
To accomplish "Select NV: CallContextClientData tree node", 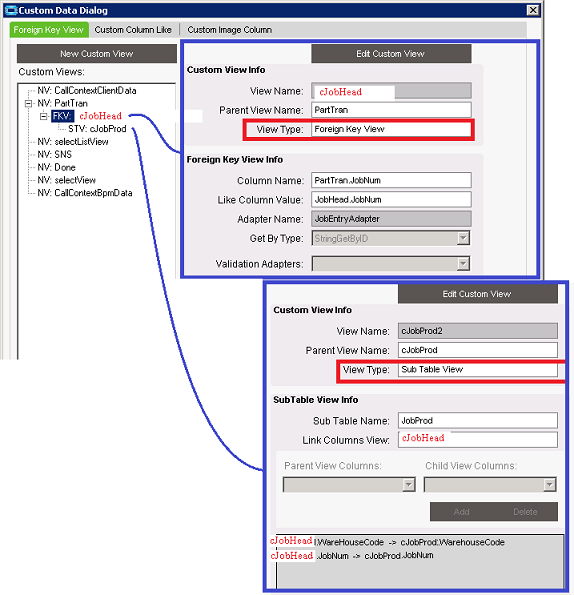I will pyautogui.click(x=86, y=90).
